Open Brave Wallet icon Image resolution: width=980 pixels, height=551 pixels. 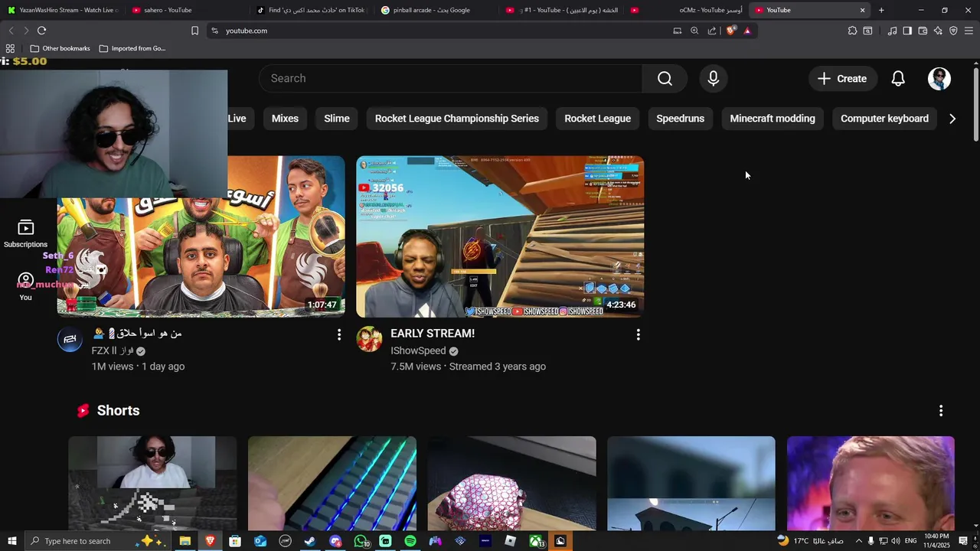click(923, 31)
